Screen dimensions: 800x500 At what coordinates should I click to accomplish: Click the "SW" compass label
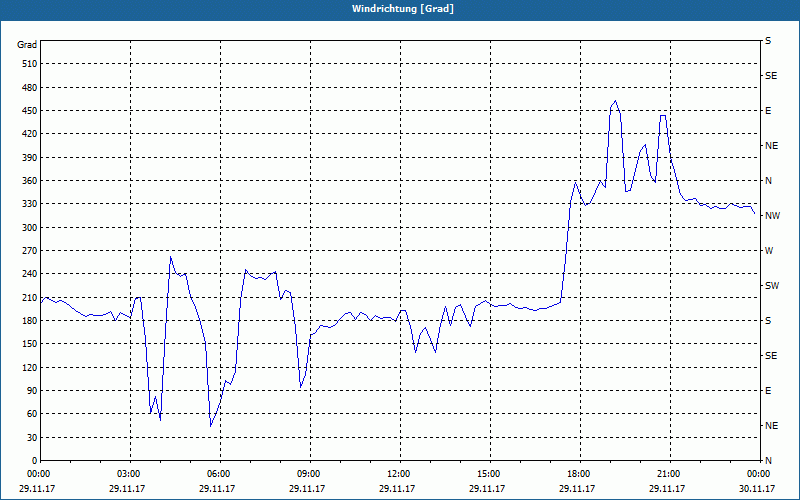(772, 286)
